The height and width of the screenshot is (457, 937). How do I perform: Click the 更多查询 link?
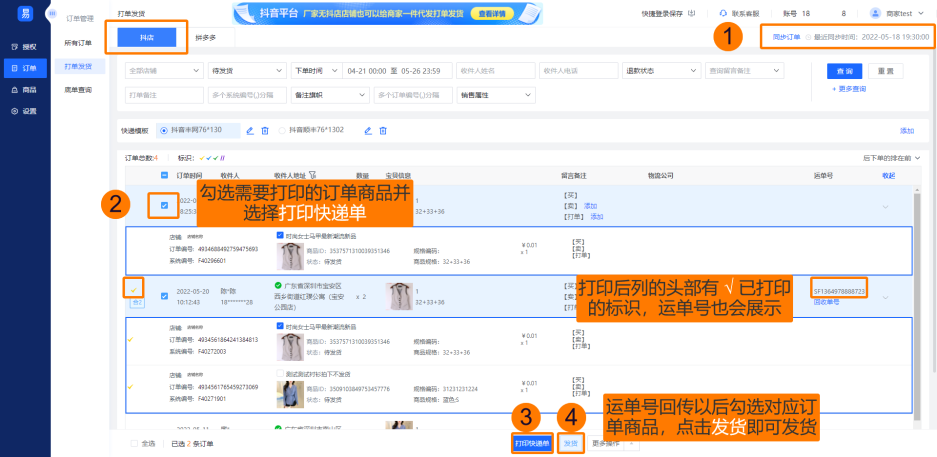[x=849, y=89]
